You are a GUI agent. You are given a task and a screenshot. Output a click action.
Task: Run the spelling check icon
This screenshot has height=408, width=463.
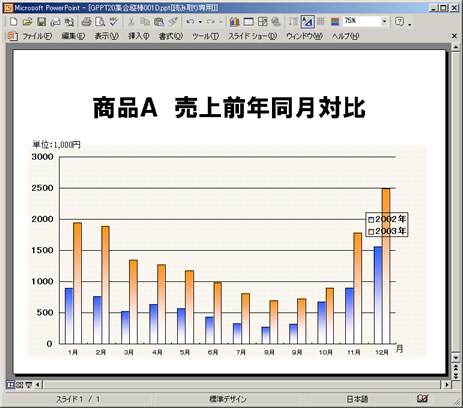coord(114,22)
